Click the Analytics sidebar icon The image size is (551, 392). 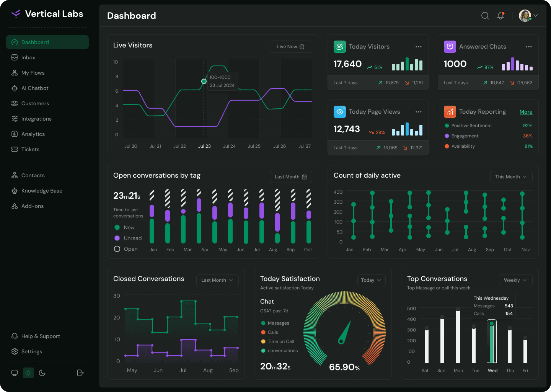click(15, 134)
